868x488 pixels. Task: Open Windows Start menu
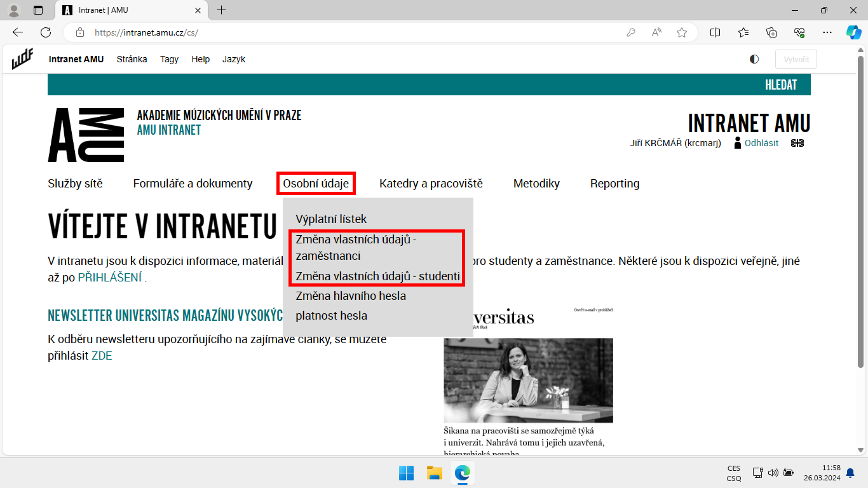pos(406,473)
